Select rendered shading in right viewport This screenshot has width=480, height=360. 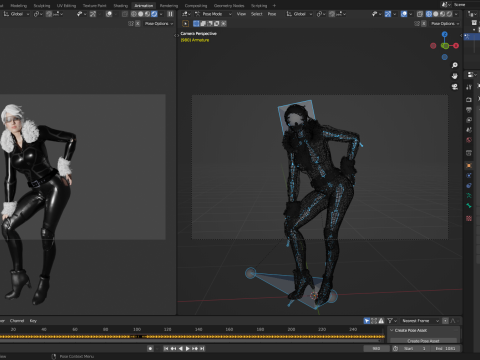pyautogui.click(x=449, y=14)
